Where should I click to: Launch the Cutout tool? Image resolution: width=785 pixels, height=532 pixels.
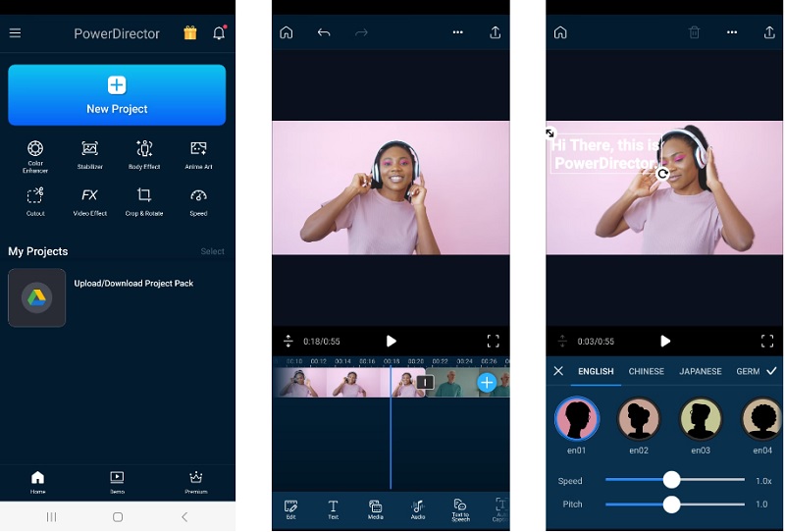click(35, 195)
